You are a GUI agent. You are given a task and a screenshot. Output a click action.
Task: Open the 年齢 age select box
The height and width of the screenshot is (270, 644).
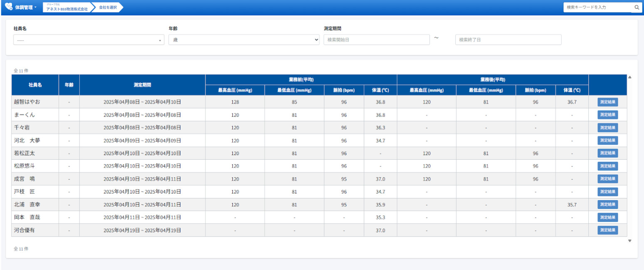click(x=244, y=40)
